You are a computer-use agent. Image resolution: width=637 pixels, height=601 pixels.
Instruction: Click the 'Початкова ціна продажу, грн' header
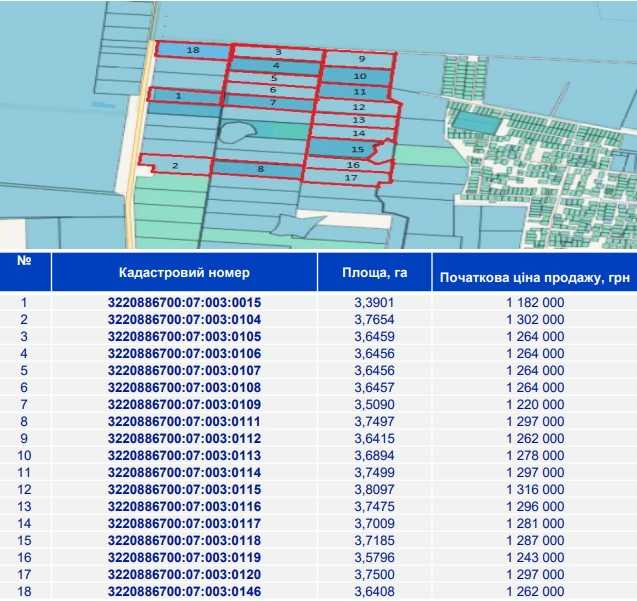pos(534,276)
